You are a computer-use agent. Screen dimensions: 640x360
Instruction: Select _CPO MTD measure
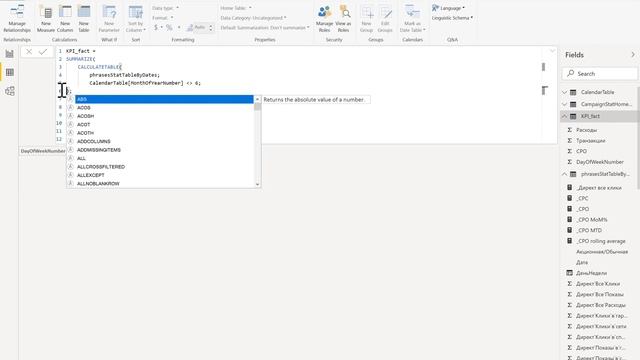click(x=589, y=230)
